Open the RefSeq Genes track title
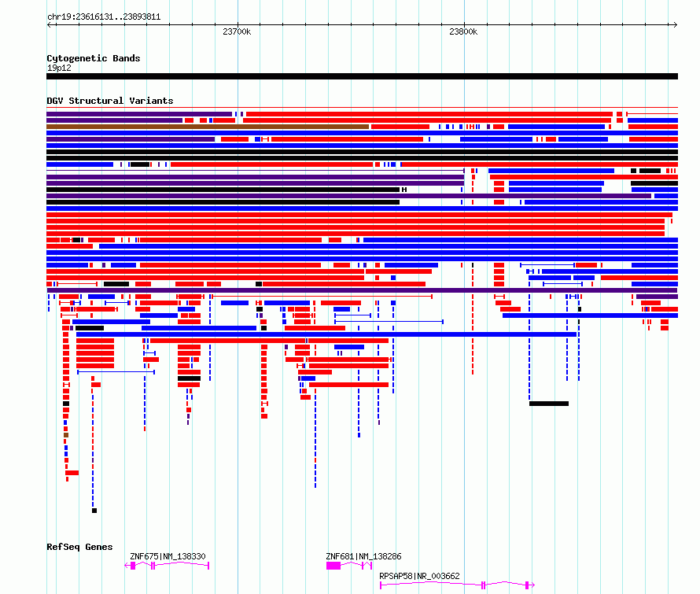The height and width of the screenshot is (594, 700). [79, 547]
